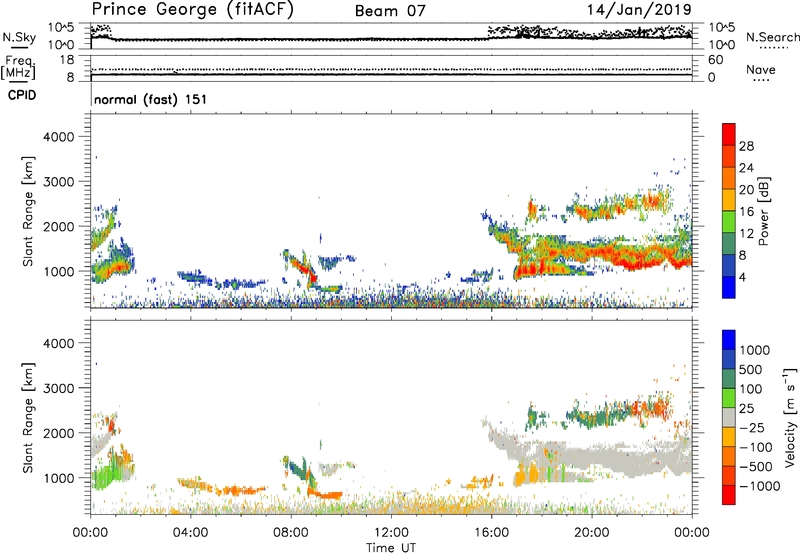Click the gray band of velocity colorbar

pyautogui.click(x=729, y=417)
